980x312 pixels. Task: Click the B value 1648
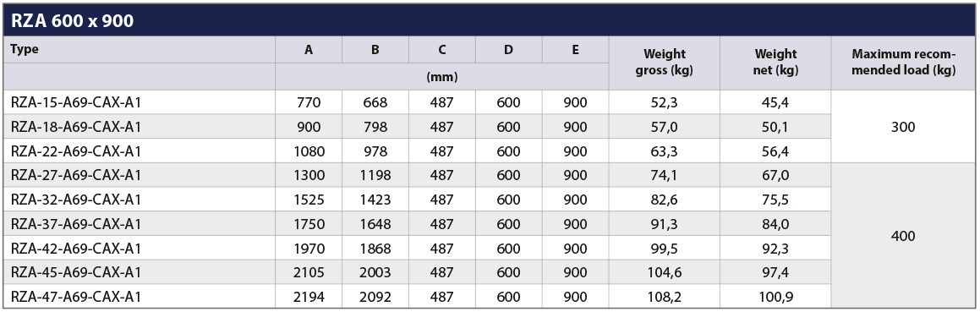pos(375,224)
